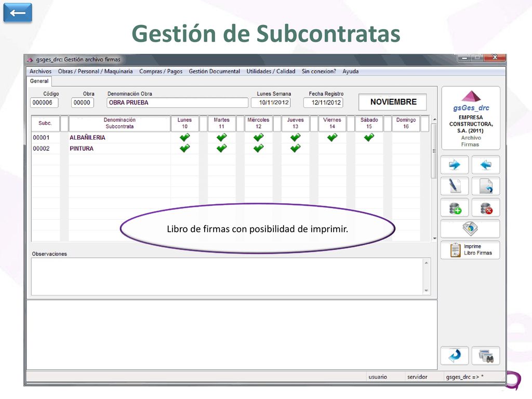Click the blue right-arrow next record icon
Image resolution: width=532 pixels, height=399 pixels.
454,165
